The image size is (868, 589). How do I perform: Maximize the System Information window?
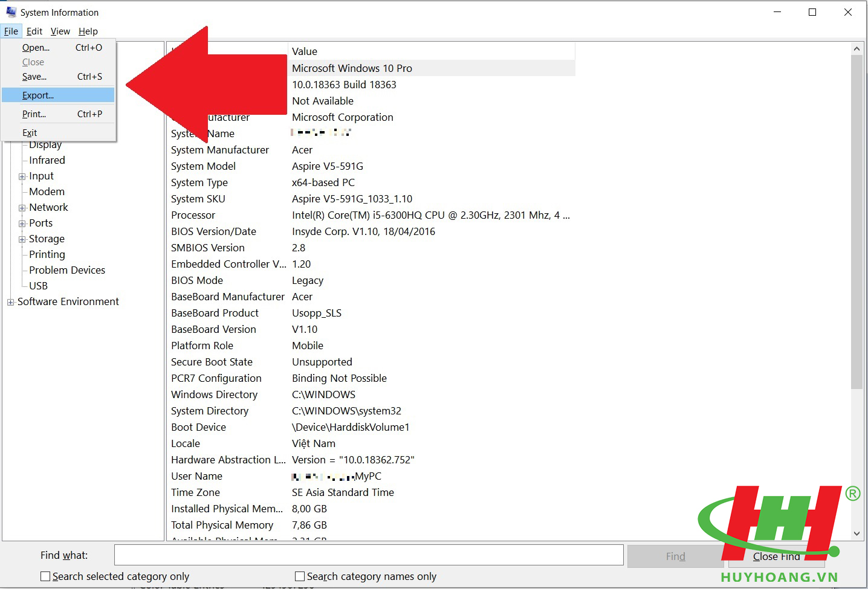point(812,12)
